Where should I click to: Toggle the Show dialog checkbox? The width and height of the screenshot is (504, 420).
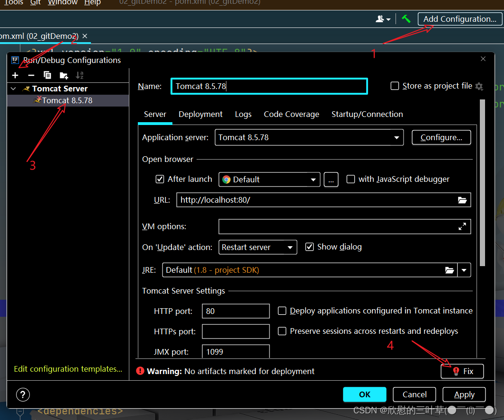[309, 247]
